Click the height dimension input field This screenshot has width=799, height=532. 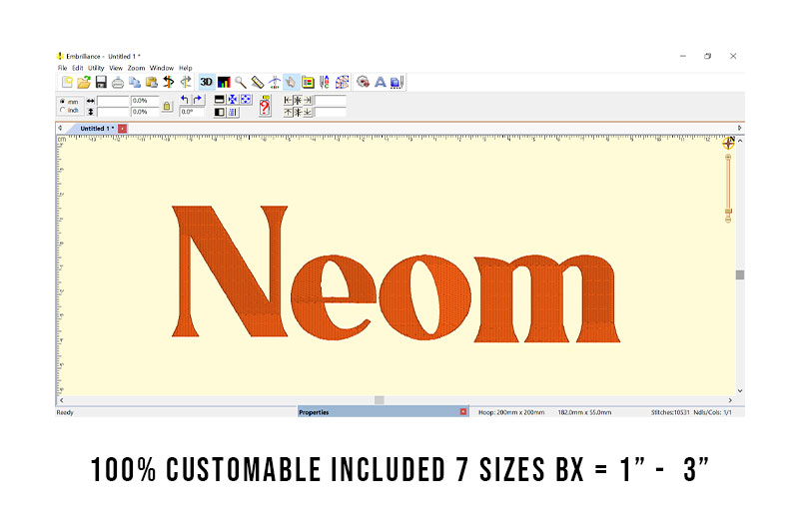point(113,112)
